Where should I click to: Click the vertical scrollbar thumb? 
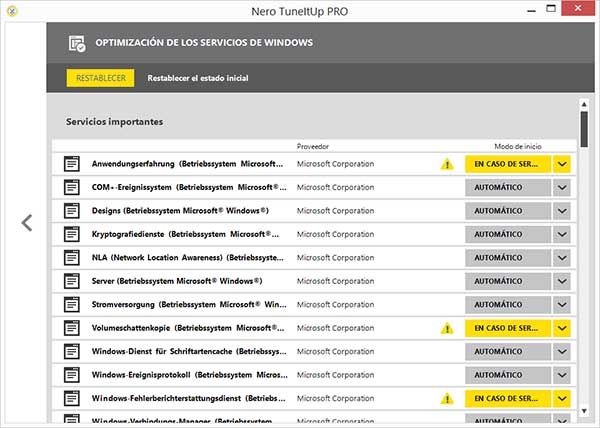point(584,129)
